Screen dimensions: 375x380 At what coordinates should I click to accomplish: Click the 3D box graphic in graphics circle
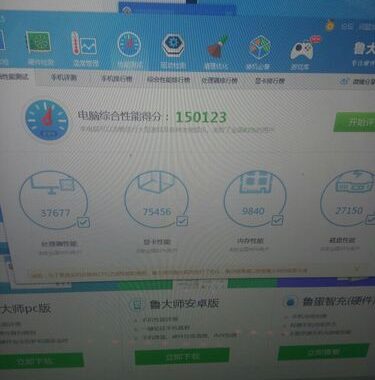coord(157,183)
